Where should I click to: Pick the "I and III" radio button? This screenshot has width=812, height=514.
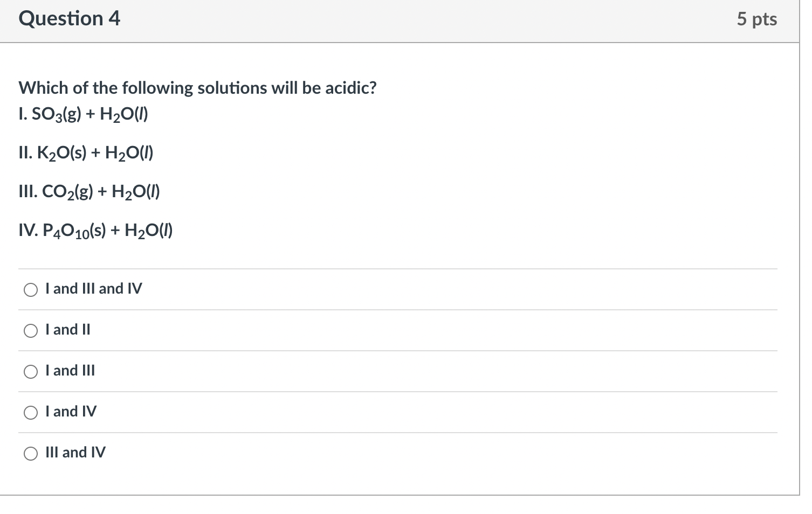click(31, 372)
